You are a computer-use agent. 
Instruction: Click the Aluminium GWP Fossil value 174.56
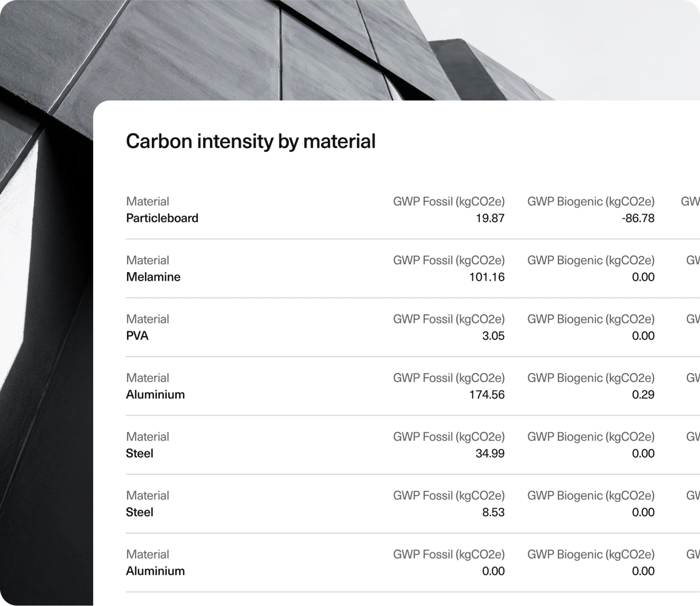pyautogui.click(x=487, y=395)
